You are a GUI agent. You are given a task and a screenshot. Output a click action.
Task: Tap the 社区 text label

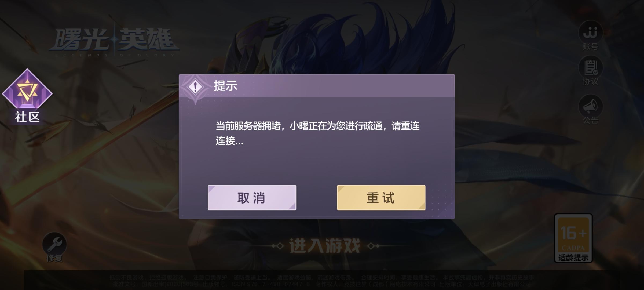[27, 117]
